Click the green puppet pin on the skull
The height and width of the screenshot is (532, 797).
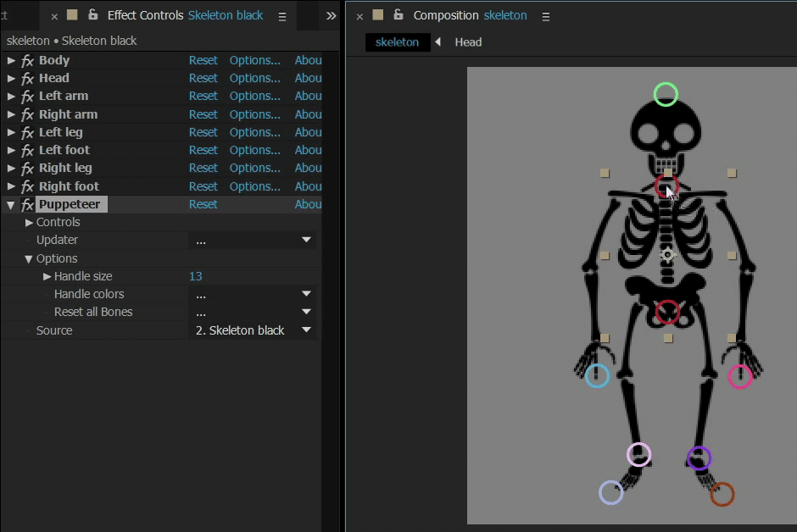click(x=666, y=94)
